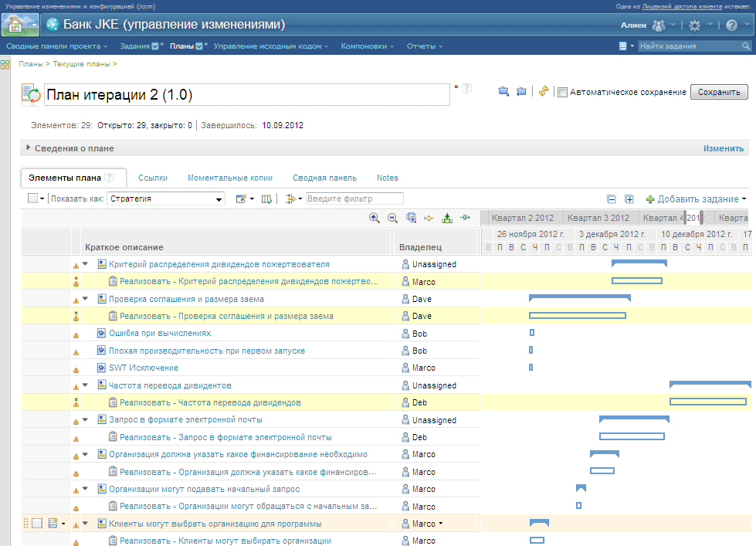Click the Введите фильтр input field
The height and width of the screenshot is (546, 756).
click(x=354, y=198)
